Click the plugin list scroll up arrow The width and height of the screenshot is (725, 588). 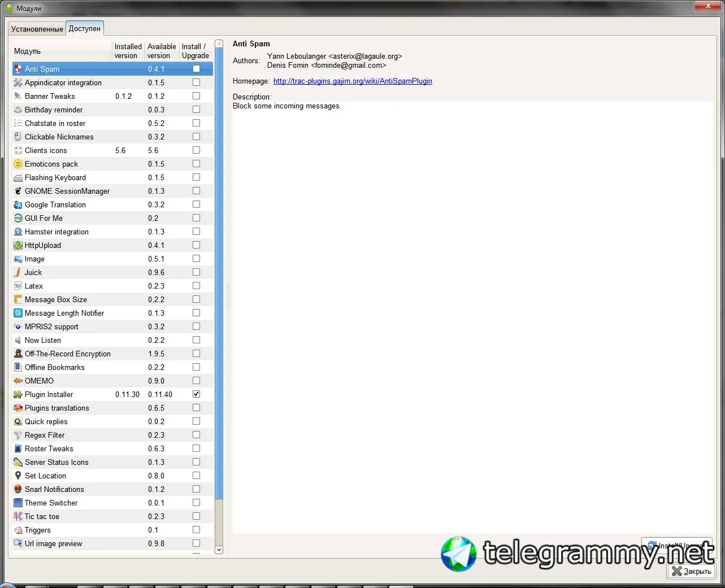tap(219, 44)
